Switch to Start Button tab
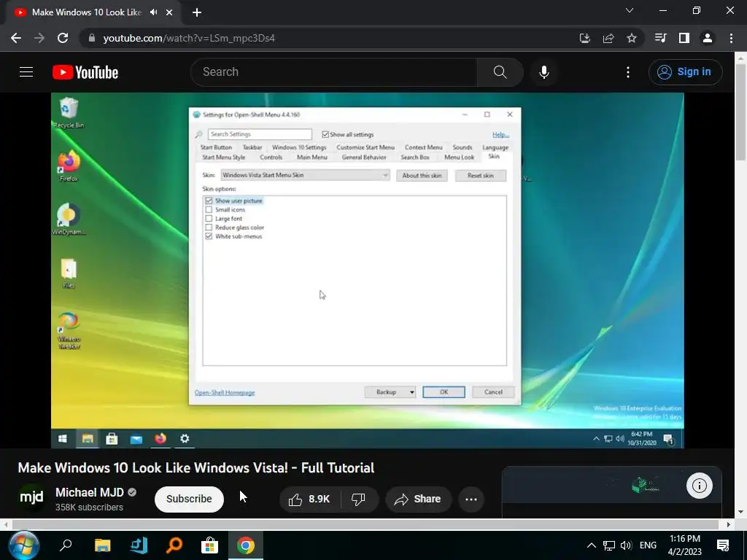This screenshot has height=560, width=747. point(216,147)
